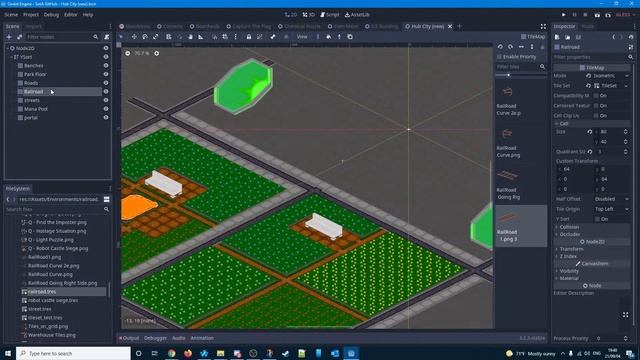This screenshot has height=360, width=640.
Task: Toggle visibility of streets node
Action: pos(106,100)
